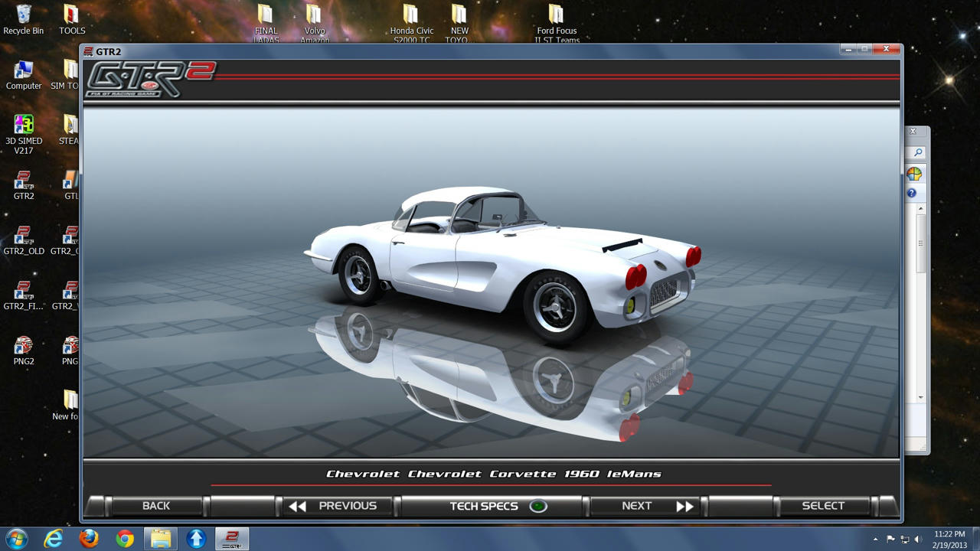Screen dimensions: 980x551
Task: Open the blue arrow app in taskbar
Action: (196, 539)
